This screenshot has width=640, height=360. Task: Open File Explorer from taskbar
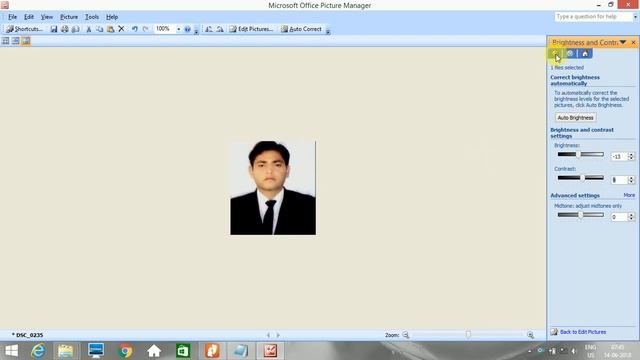tap(65, 351)
